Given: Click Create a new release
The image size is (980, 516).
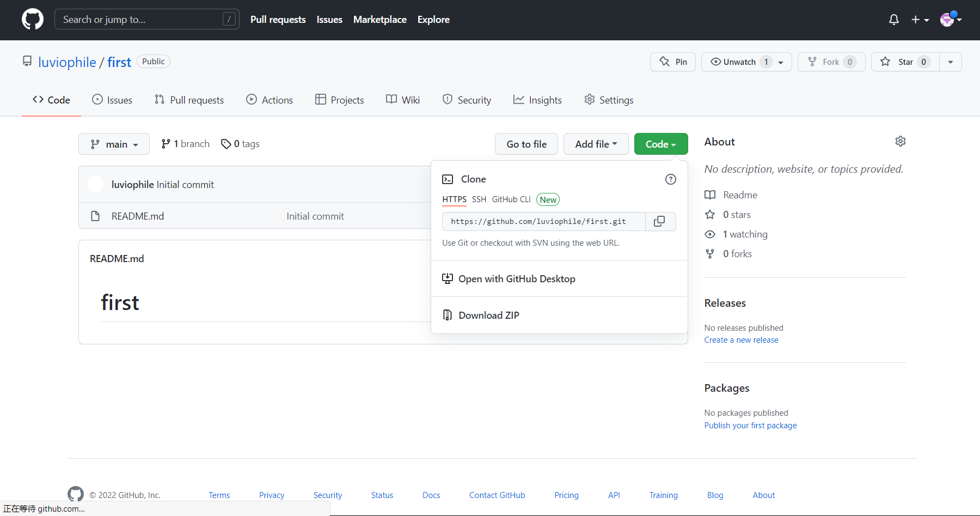Looking at the screenshot, I should click(741, 340).
